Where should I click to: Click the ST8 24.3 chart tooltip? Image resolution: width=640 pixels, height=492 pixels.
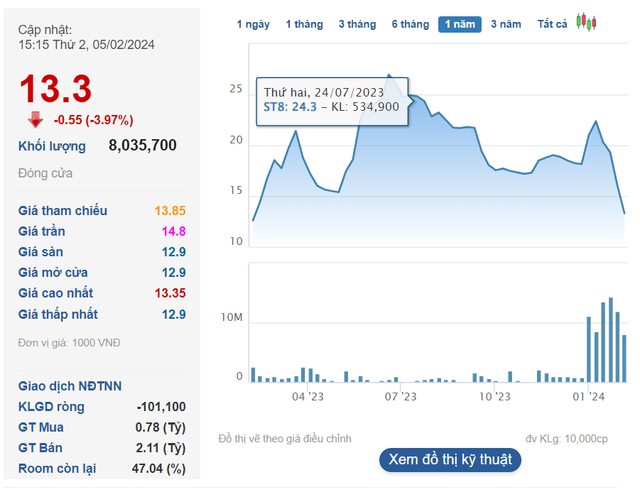[x=331, y=100]
